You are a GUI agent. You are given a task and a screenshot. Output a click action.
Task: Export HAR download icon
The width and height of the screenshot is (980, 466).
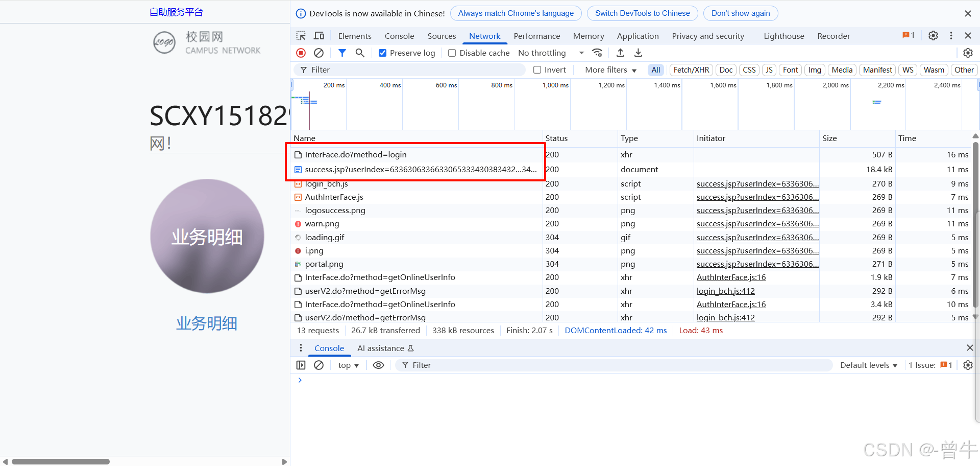tap(638, 53)
